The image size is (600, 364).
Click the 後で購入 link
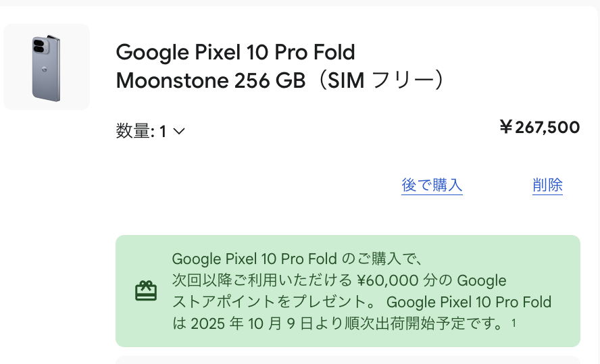click(x=432, y=185)
